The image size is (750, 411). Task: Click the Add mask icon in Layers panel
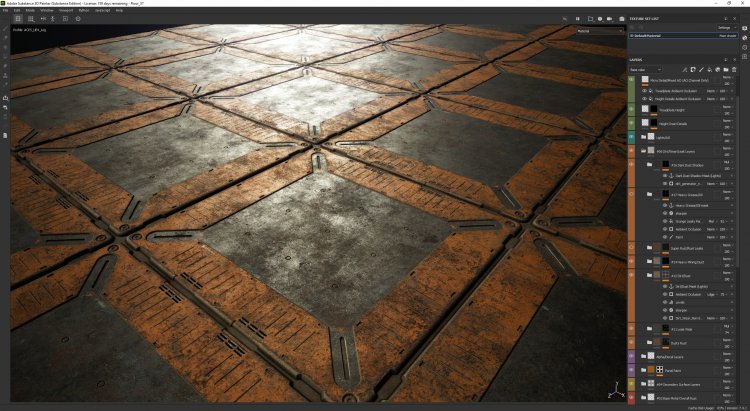[x=693, y=70]
